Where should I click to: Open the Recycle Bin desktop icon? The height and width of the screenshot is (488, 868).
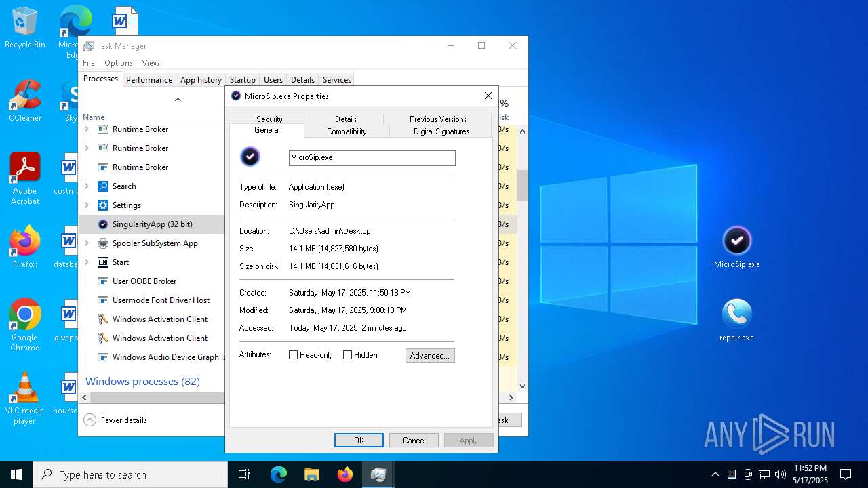click(24, 28)
